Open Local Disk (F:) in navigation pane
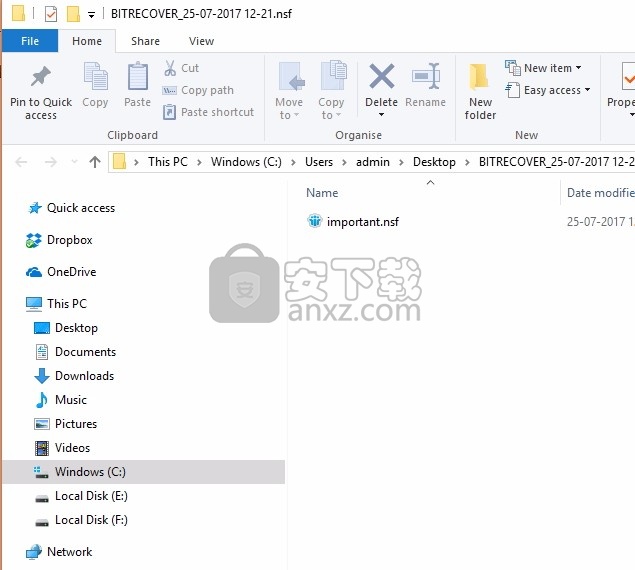Viewport: 635px width, 570px height. [91, 520]
